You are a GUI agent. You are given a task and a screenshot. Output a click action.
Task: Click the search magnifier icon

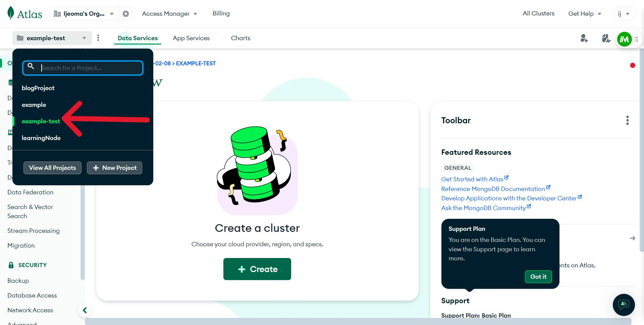point(31,66)
